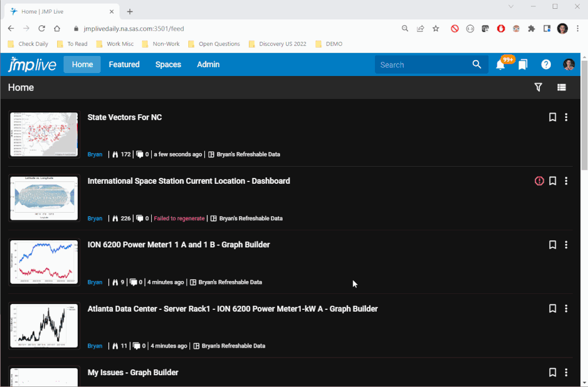Open the Open Questions bookmarks folder

tap(214, 44)
